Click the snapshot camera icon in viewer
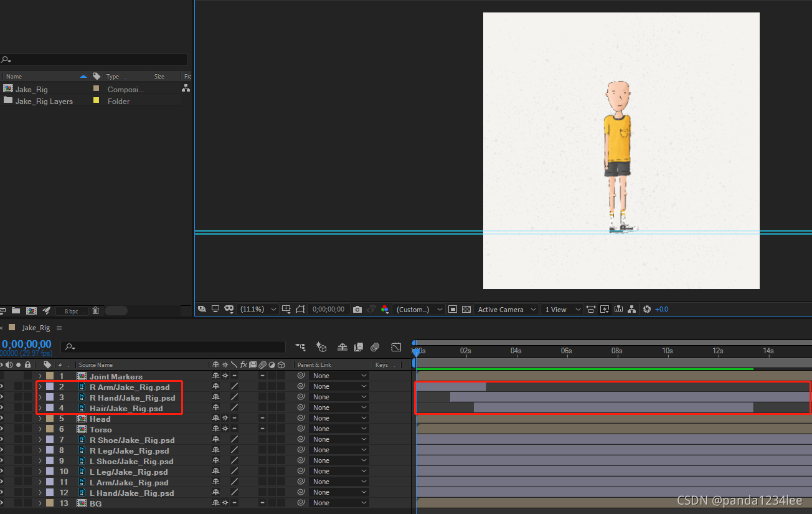812x514 pixels. 357,309
